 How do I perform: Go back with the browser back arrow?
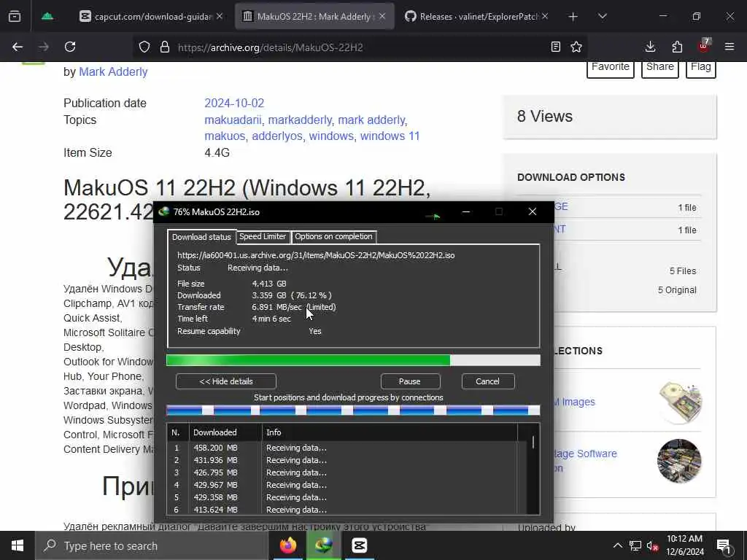(x=18, y=47)
